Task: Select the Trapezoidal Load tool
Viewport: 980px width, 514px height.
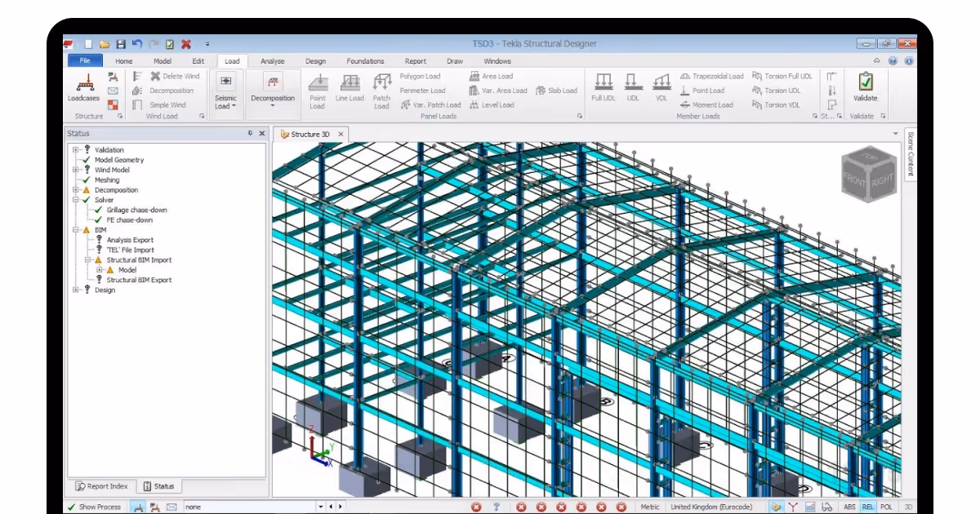Action: pyautogui.click(x=711, y=77)
